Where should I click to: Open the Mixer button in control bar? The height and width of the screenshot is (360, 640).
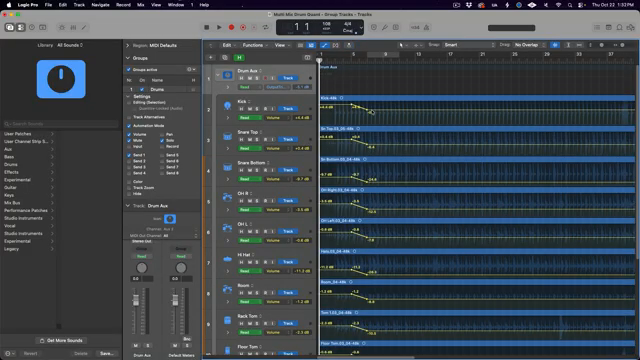(73, 27)
